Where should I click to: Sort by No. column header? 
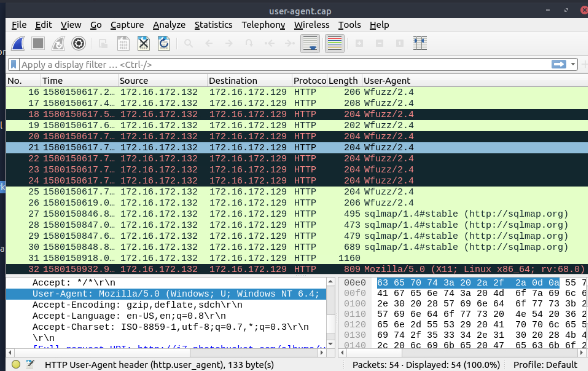(23, 81)
